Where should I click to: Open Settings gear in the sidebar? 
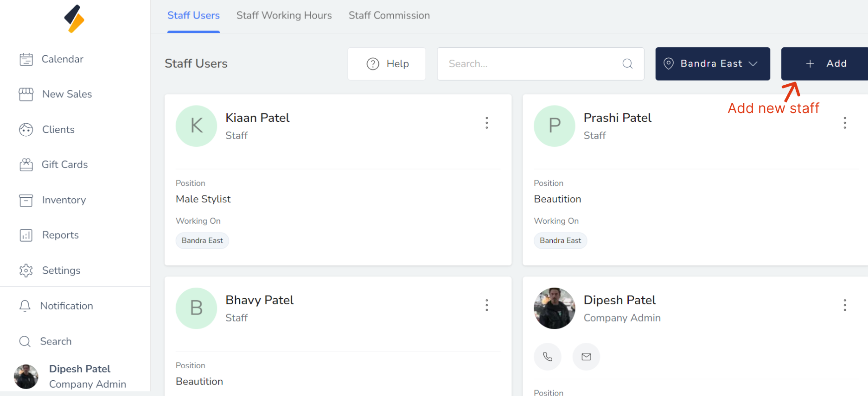[26, 270]
